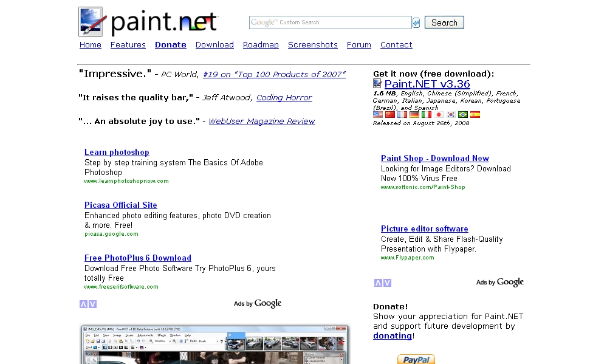Click previous-ads arrow under Free PhotoPlus ad
The image size is (607, 364).
[x=83, y=304]
